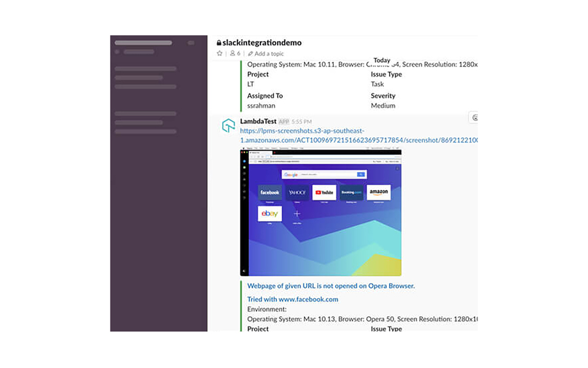Screen dimensions: 588x368
Task: Open the channel members count
Action: click(x=235, y=54)
